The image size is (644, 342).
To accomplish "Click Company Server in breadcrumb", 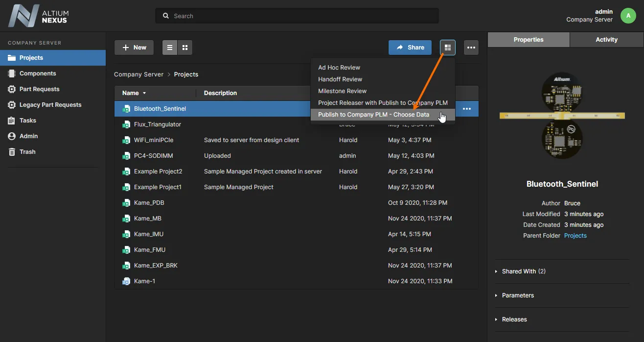I will point(138,74).
